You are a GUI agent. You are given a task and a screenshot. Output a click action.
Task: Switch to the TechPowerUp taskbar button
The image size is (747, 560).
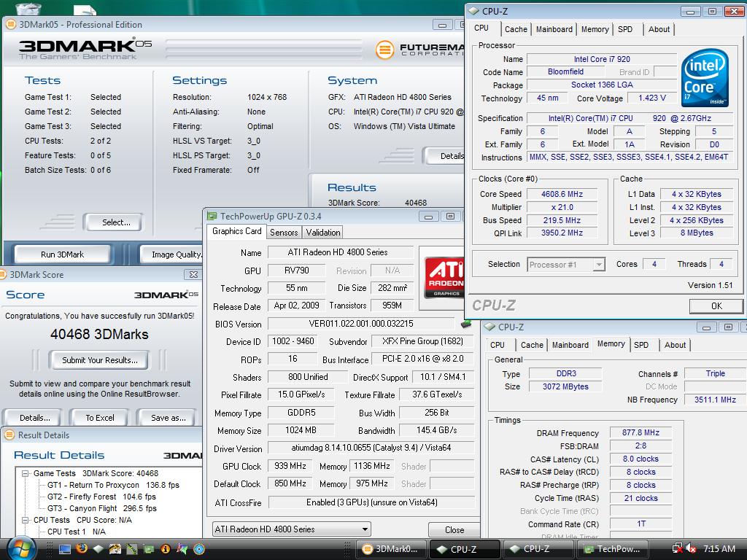coord(612,549)
